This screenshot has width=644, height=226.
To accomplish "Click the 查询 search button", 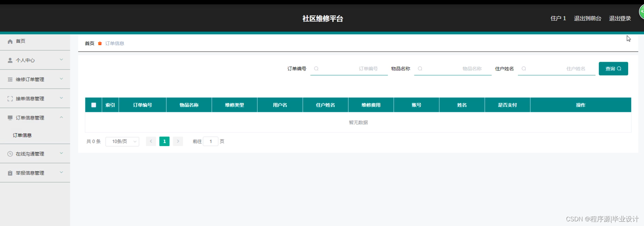I will pyautogui.click(x=613, y=69).
